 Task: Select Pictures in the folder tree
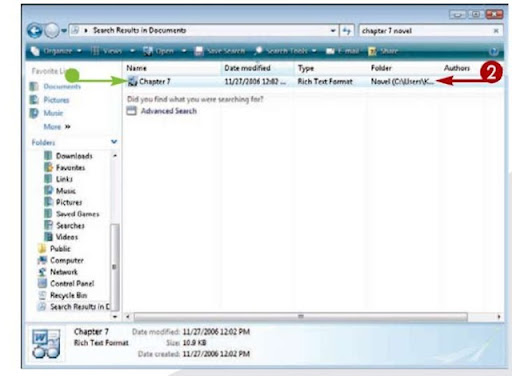[69, 202]
